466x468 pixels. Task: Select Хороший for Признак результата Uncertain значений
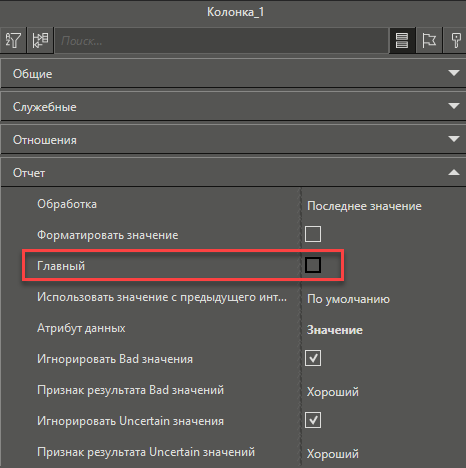pos(333,454)
